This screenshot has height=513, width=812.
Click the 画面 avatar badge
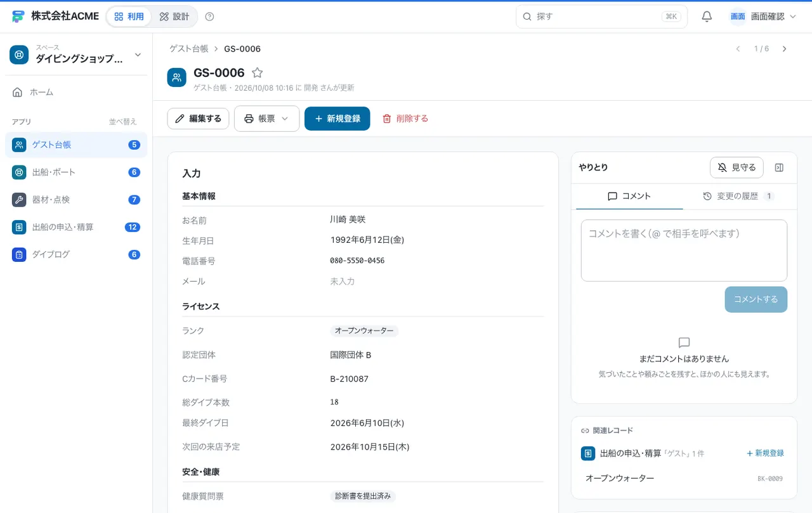(738, 16)
